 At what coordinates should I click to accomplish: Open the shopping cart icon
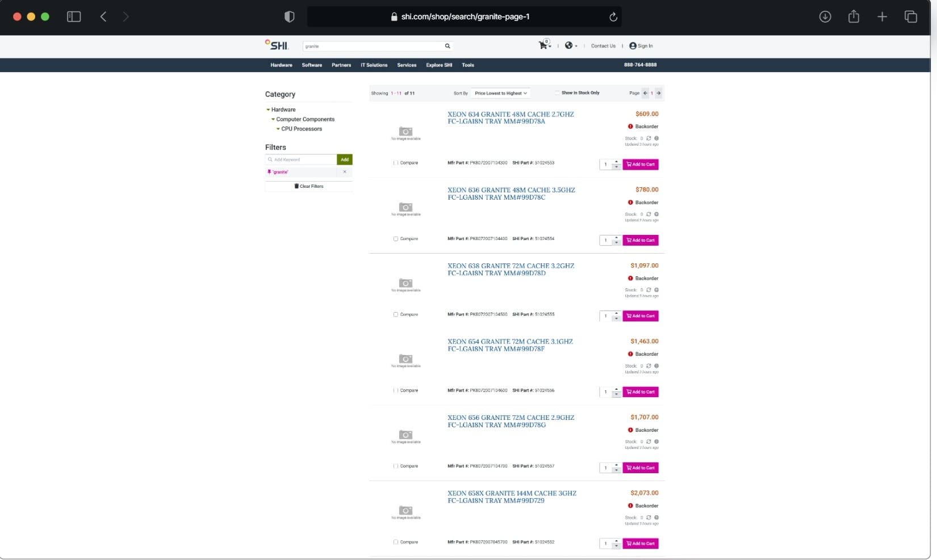tap(543, 45)
